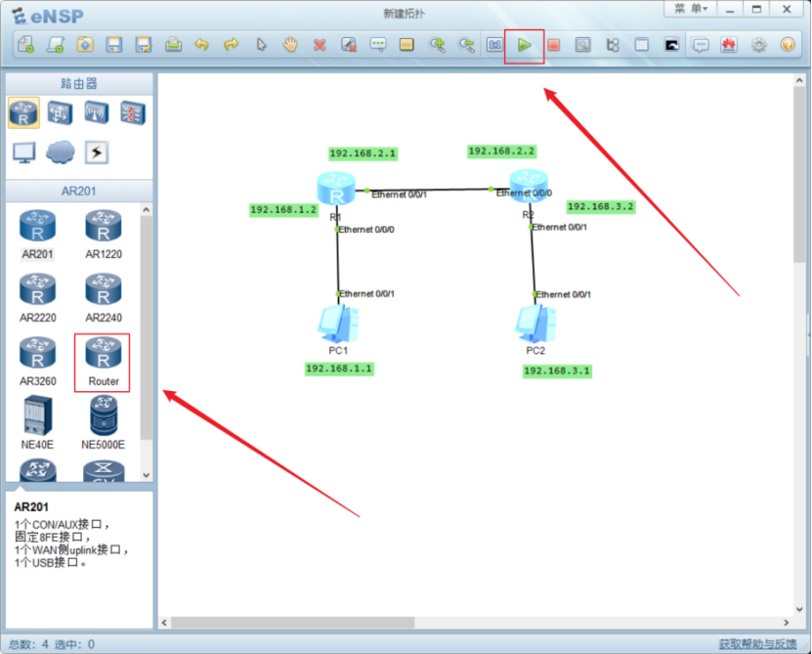Open settings via the gear icon
The width and height of the screenshot is (812, 654).
tap(758, 45)
